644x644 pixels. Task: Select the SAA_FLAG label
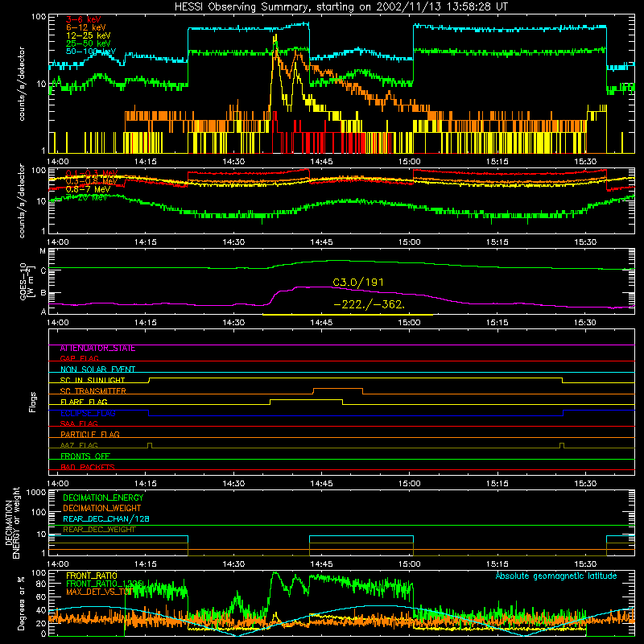pyautogui.click(x=79, y=424)
